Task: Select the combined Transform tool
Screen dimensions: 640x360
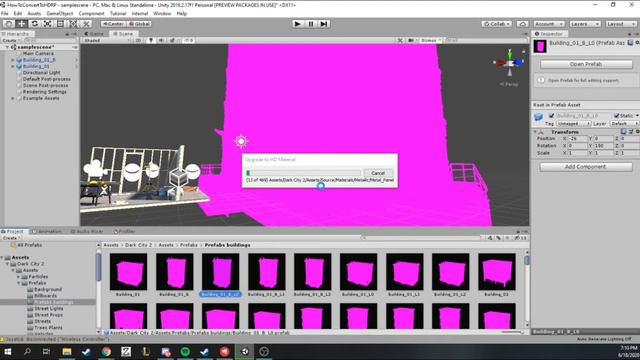Action: coord(73,24)
